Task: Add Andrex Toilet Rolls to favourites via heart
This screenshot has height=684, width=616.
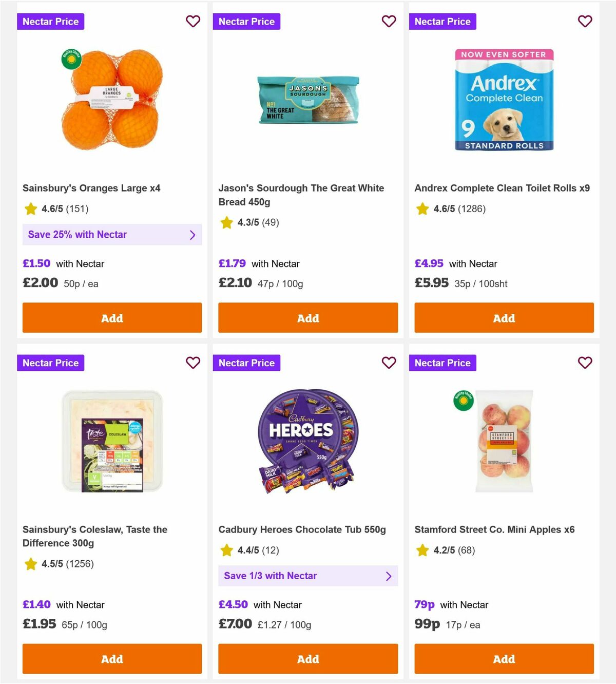Action: (x=585, y=22)
